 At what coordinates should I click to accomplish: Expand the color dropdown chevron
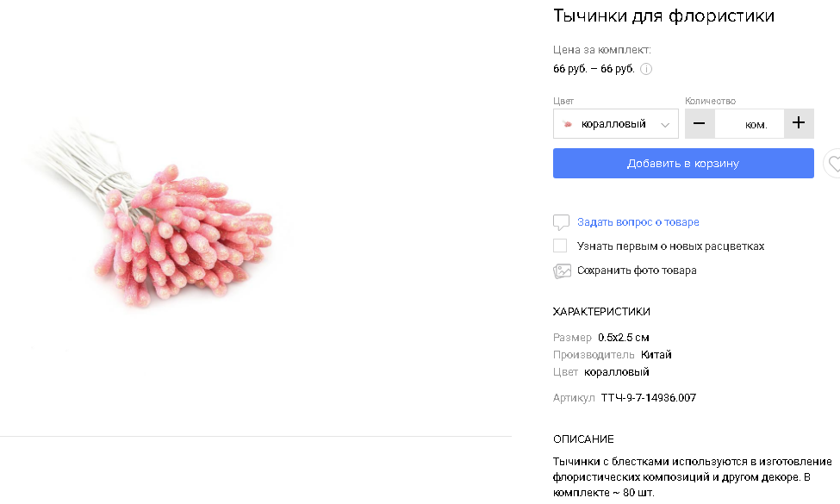click(x=665, y=125)
